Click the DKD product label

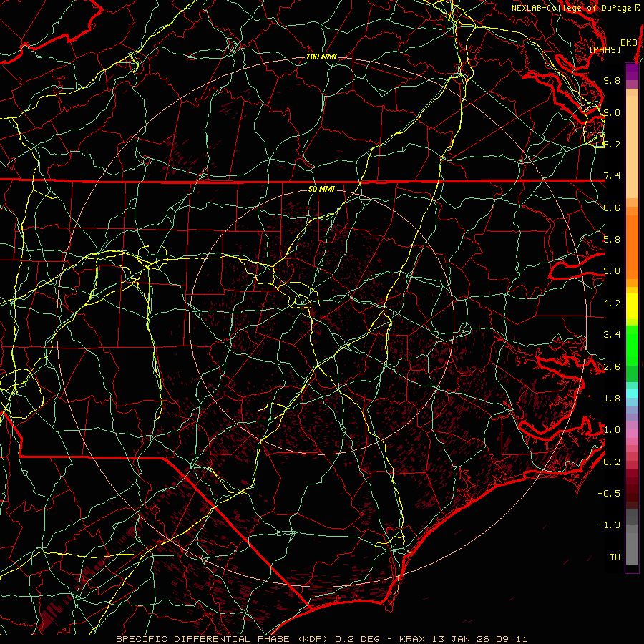tap(629, 43)
